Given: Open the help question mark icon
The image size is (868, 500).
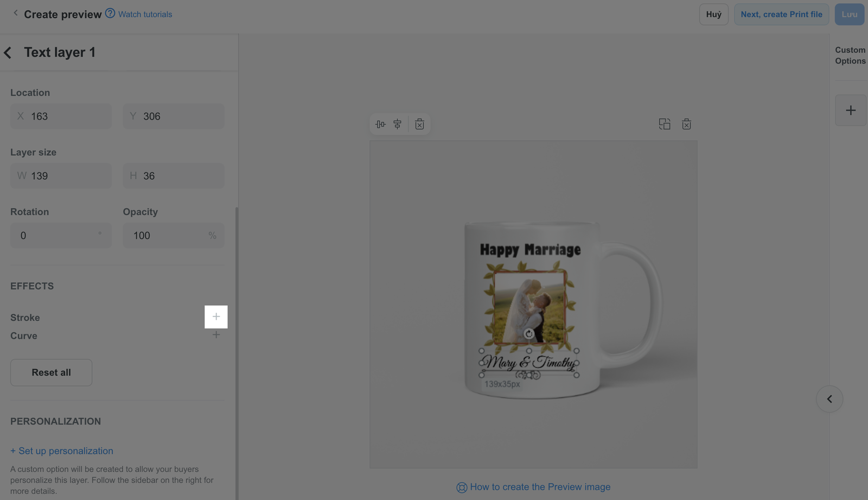Looking at the screenshot, I should tap(110, 14).
